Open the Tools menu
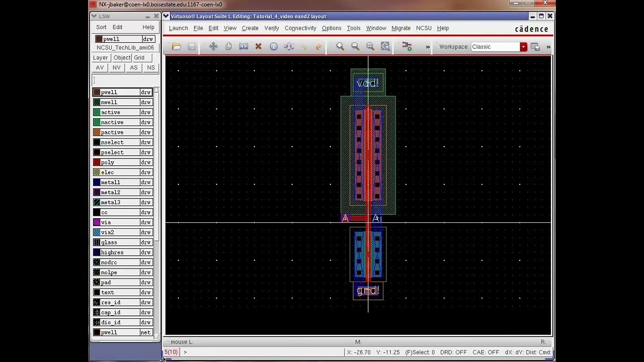 [x=354, y=28]
